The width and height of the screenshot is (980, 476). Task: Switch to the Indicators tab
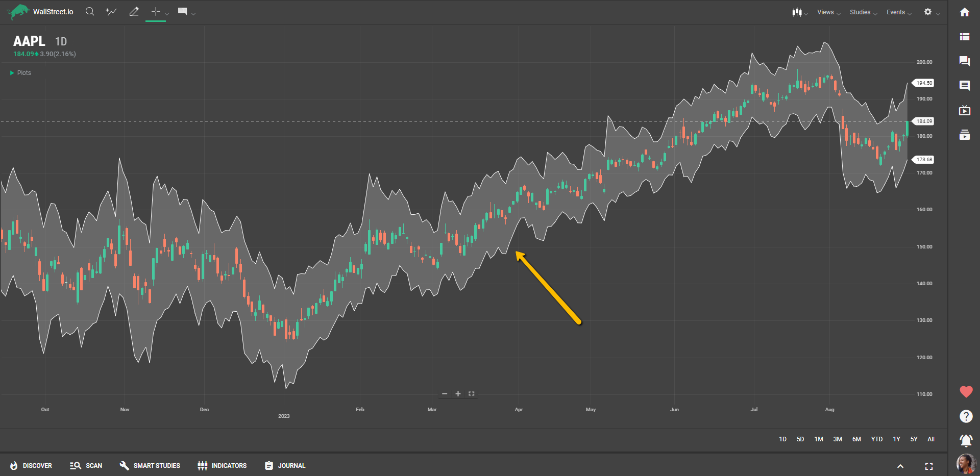point(222,466)
